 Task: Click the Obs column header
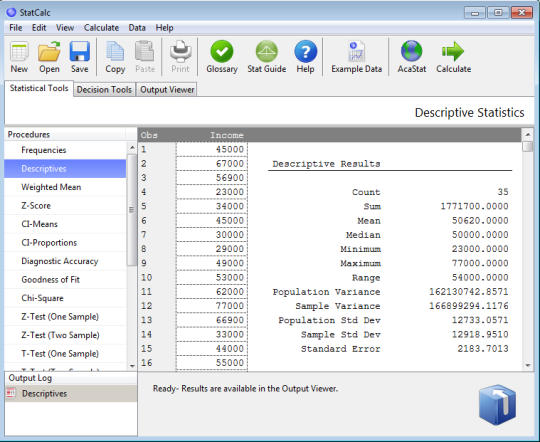click(x=149, y=135)
